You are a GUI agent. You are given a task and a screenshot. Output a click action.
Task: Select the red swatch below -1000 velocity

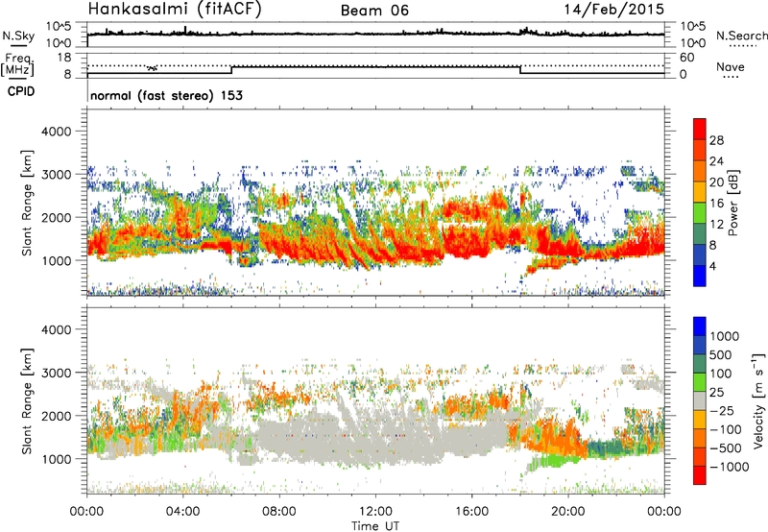700,475
